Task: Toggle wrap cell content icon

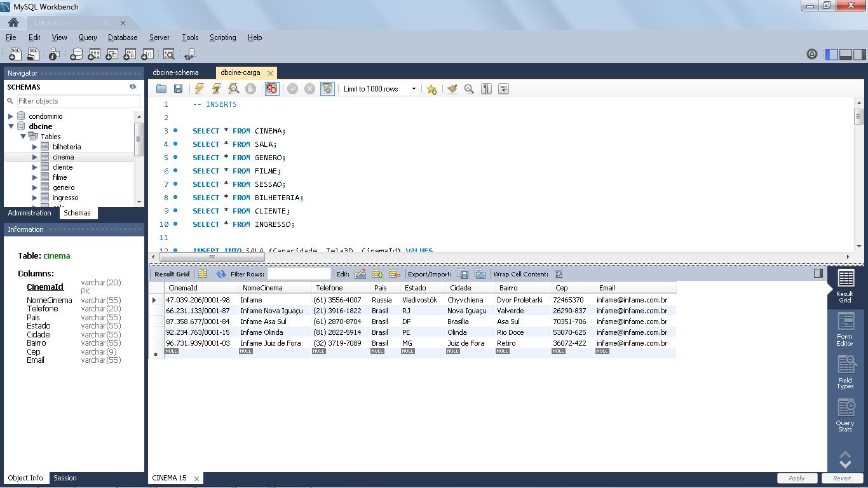Action: click(x=559, y=274)
